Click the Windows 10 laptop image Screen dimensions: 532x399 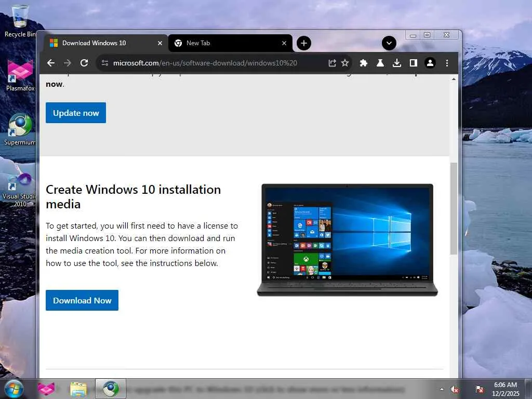(348, 240)
